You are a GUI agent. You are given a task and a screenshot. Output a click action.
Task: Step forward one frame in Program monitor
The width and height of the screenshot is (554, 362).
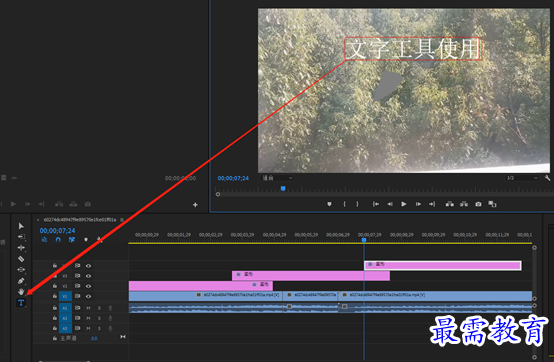click(418, 204)
